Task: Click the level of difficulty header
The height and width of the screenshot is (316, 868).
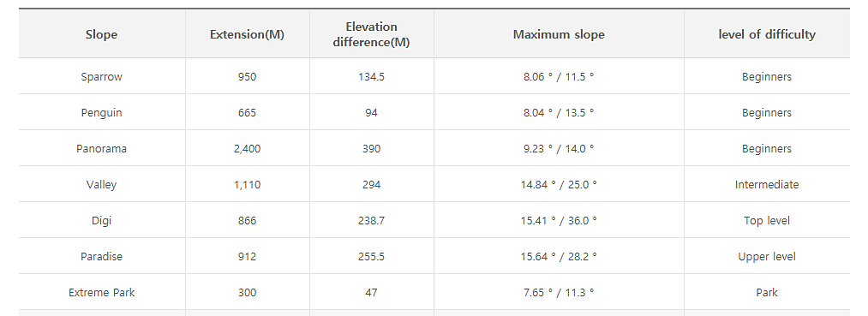Action: [767, 34]
